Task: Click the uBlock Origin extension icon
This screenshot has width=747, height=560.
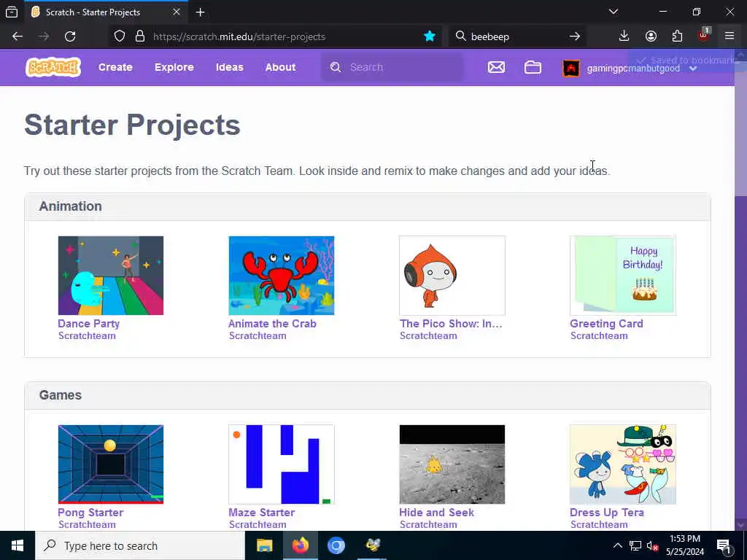Action: click(x=704, y=35)
